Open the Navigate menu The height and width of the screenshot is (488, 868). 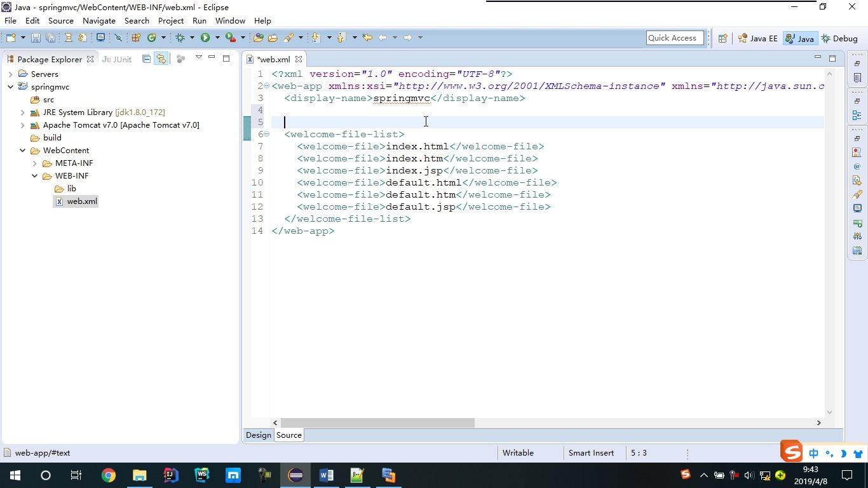[98, 20]
